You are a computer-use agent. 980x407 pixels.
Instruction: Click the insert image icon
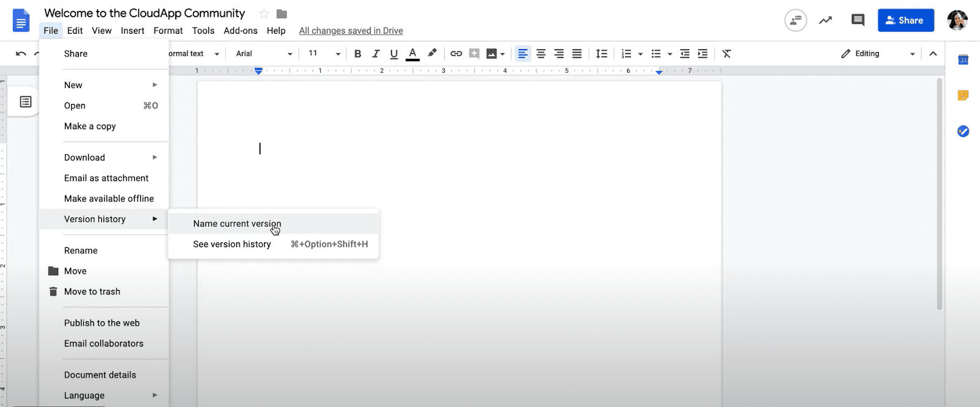(x=491, y=54)
